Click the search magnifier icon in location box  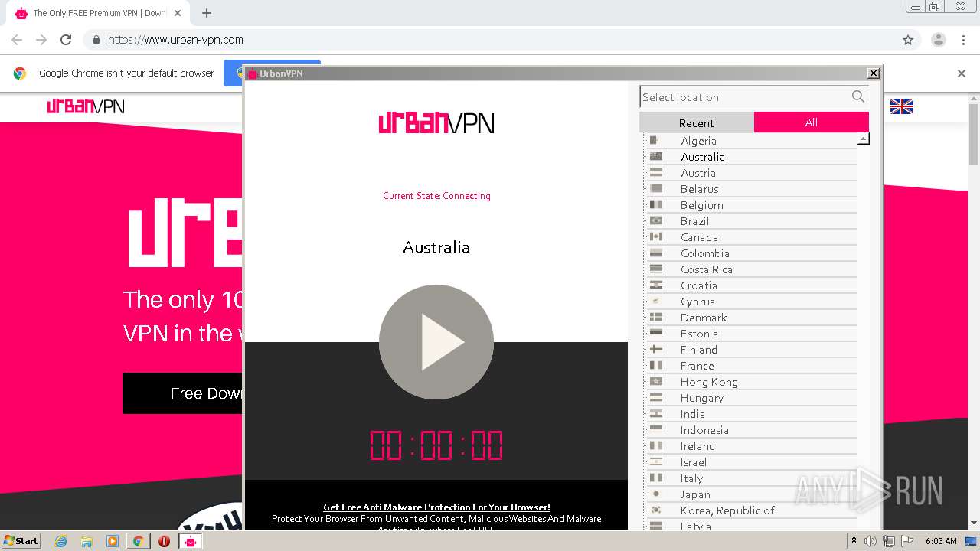(x=857, y=96)
